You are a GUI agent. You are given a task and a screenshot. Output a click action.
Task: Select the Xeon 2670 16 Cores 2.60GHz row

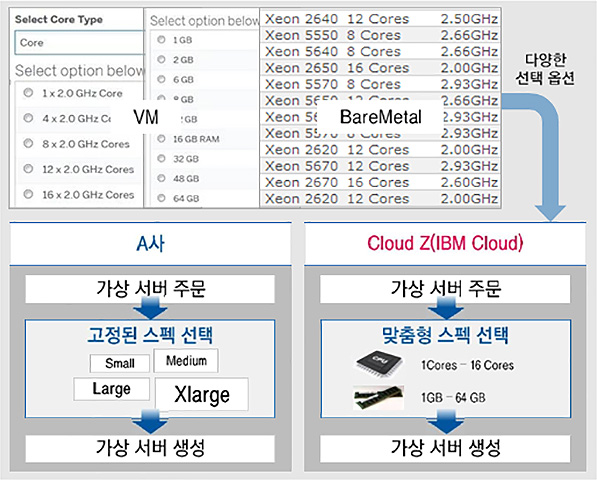tap(380, 182)
